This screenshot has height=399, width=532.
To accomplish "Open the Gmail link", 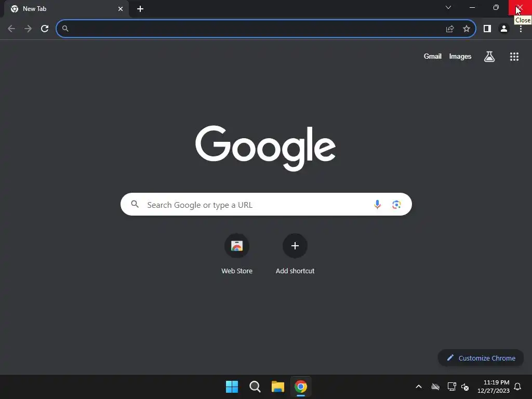I will pos(432,56).
